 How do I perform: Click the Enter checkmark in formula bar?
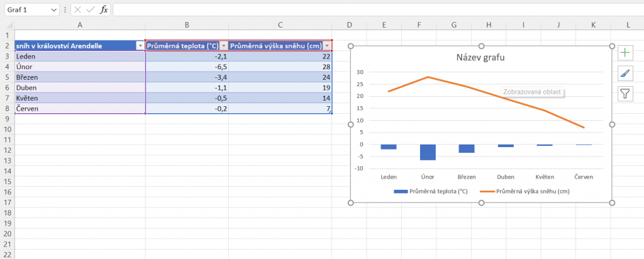(x=90, y=10)
